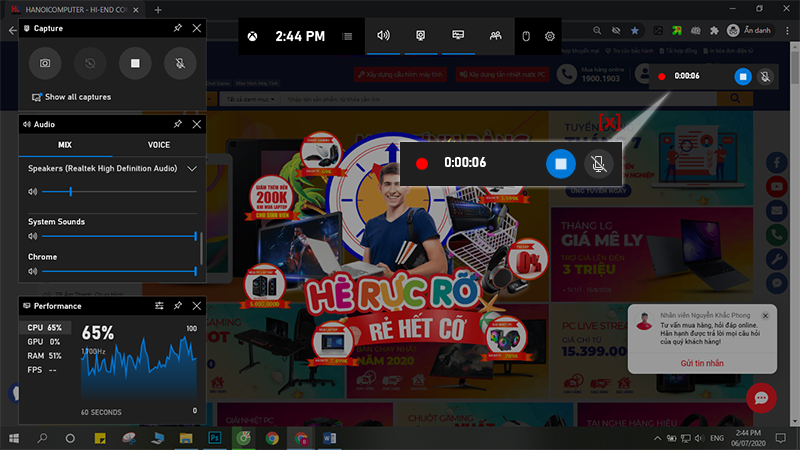Screen dimensions: 800x450
Task: Toggle mouse click-through icon
Action: pos(526,36)
